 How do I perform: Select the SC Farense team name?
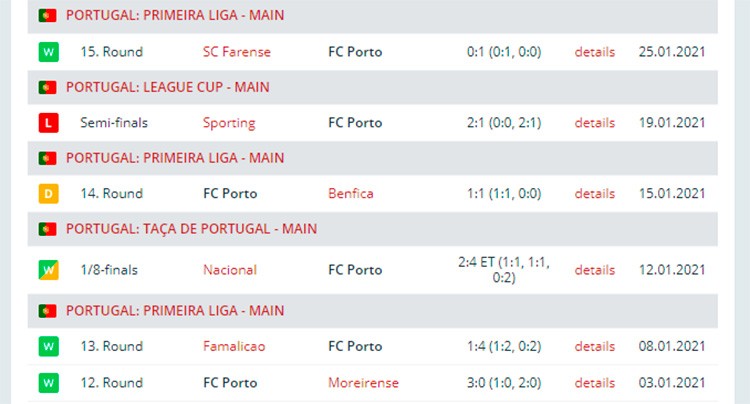click(x=237, y=52)
